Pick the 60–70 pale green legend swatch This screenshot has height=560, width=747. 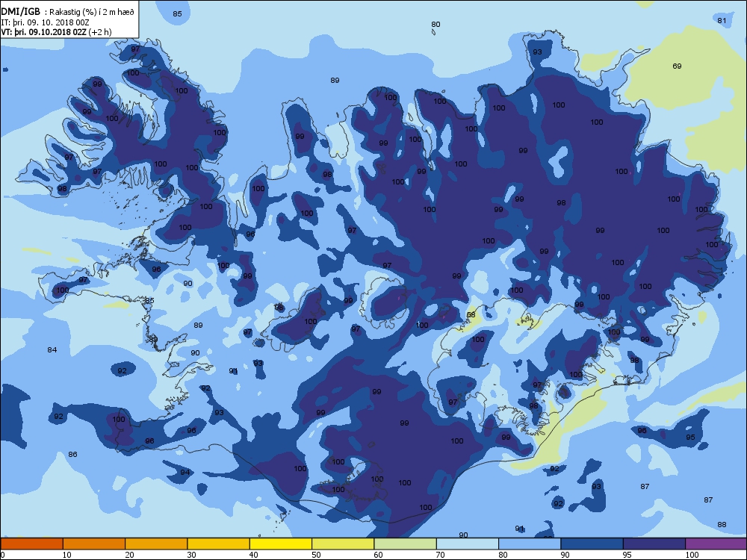point(406,544)
